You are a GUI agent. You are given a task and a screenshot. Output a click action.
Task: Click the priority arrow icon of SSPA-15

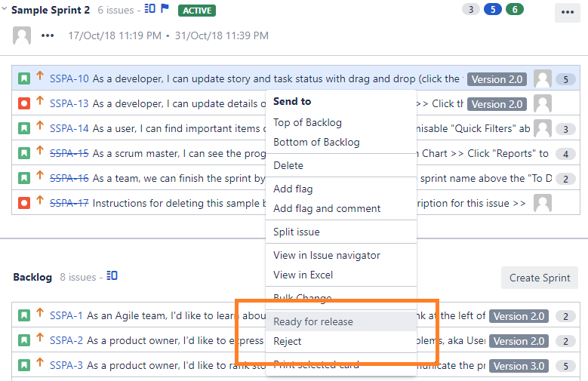pyautogui.click(x=40, y=150)
